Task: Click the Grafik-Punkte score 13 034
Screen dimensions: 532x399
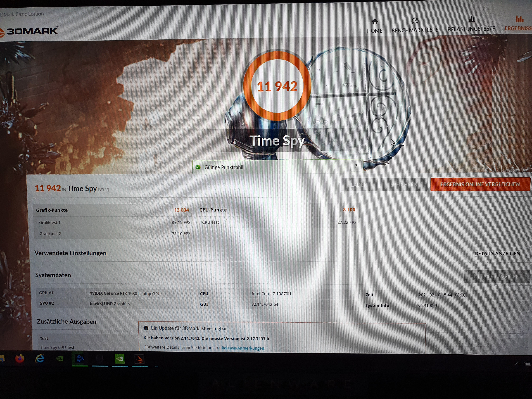Action: pos(182,210)
